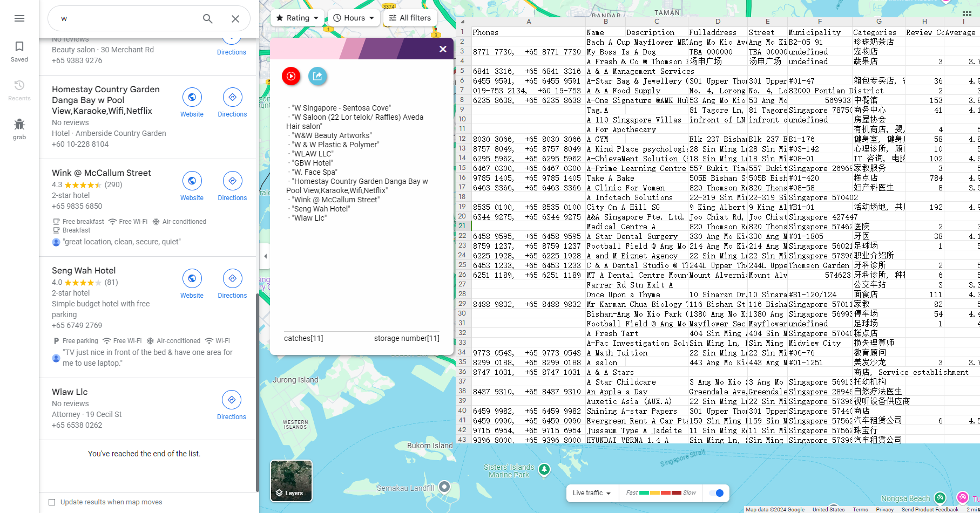Viewport: 980px width, 513px height.
Task: Click the blue share export icon
Action: (317, 76)
